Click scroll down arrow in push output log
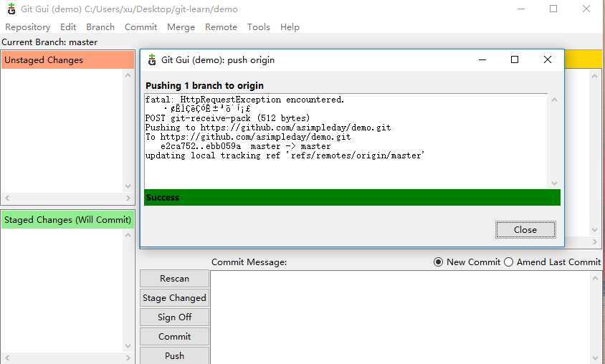 tap(554, 183)
